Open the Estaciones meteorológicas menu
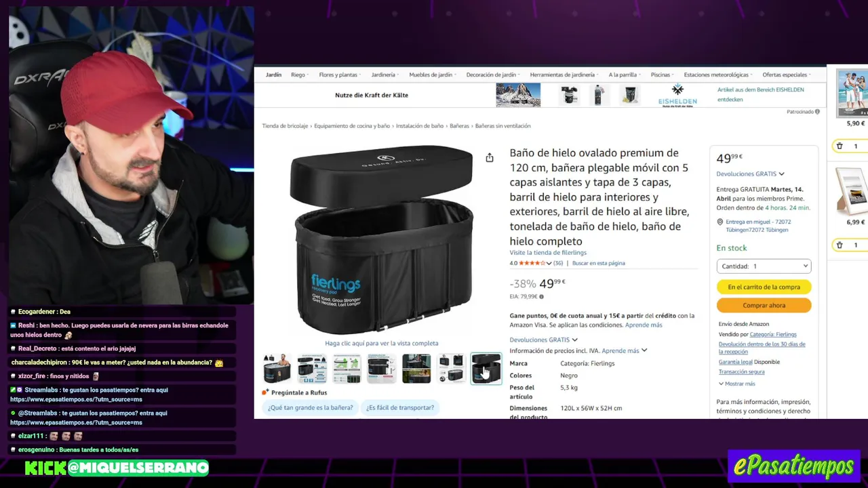 click(x=718, y=75)
